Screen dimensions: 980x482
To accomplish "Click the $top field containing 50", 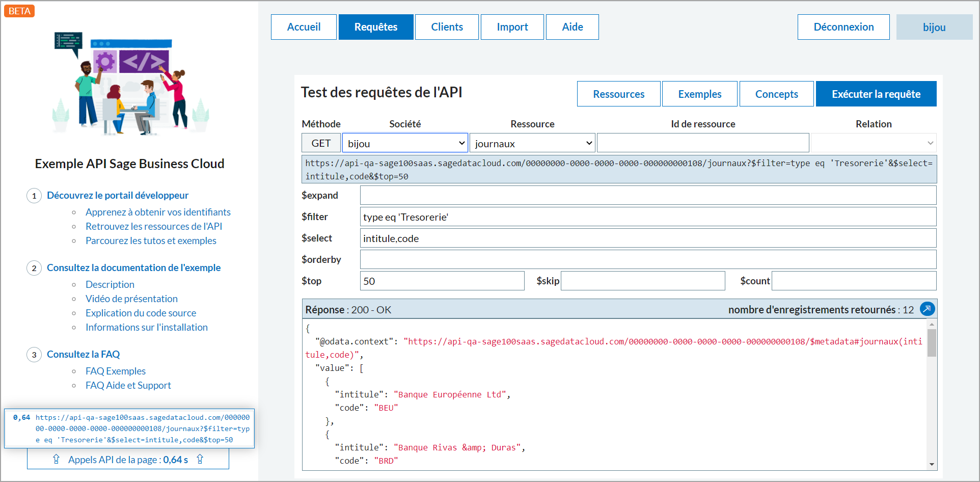I will 442,281.
